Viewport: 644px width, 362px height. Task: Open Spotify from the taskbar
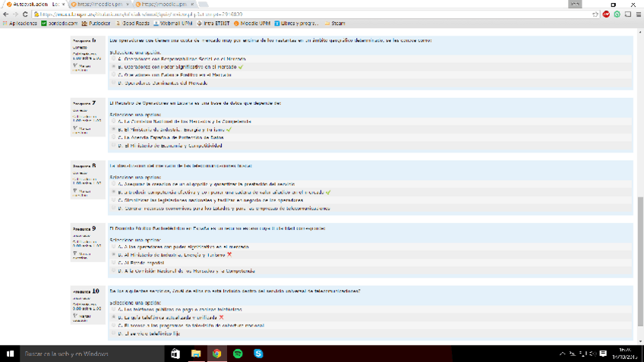click(x=238, y=354)
